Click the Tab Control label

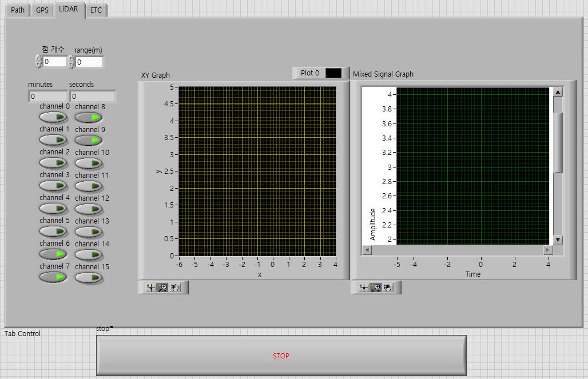22,333
